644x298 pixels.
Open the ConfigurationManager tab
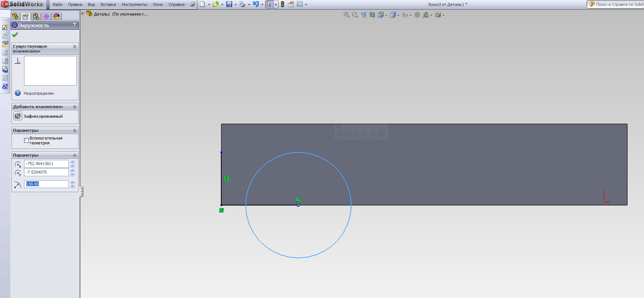[36, 16]
